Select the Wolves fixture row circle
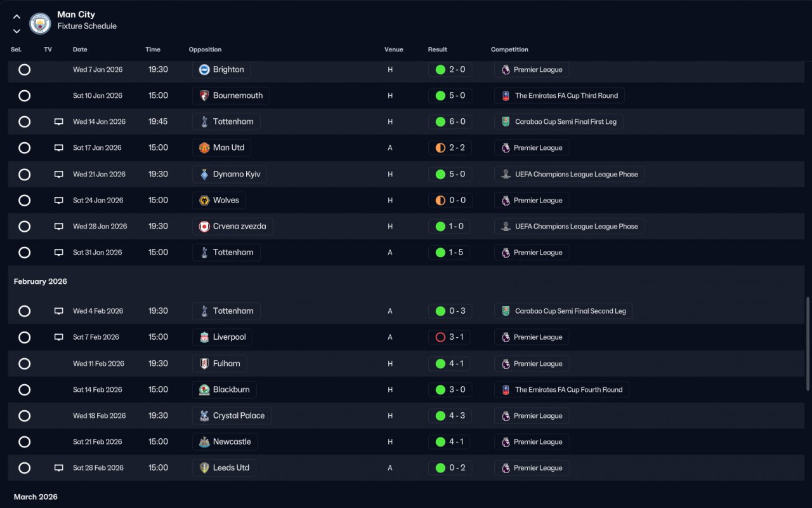The image size is (812, 508). point(24,201)
